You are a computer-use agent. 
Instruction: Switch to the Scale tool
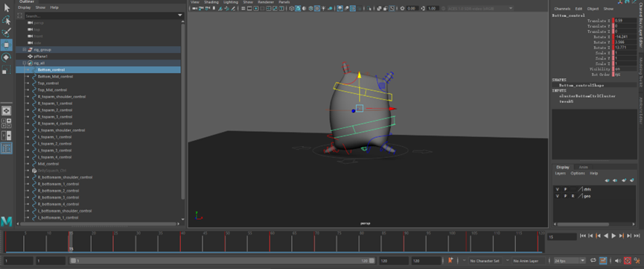(7, 69)
